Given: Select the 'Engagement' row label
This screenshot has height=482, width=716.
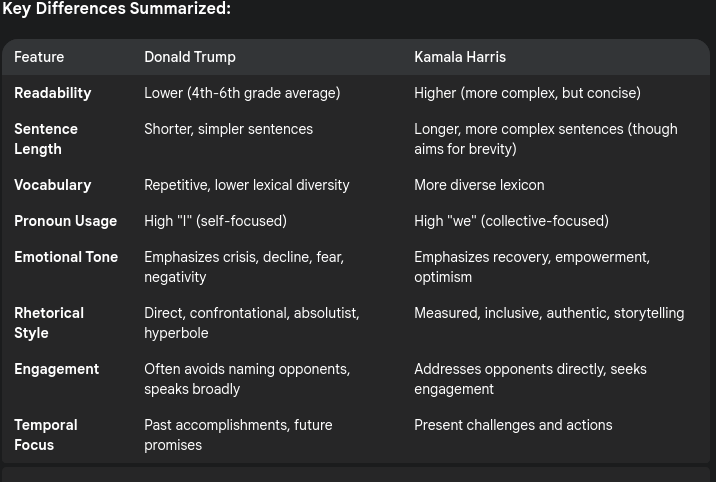Looking at the screenshot, I should coord(56,369).
